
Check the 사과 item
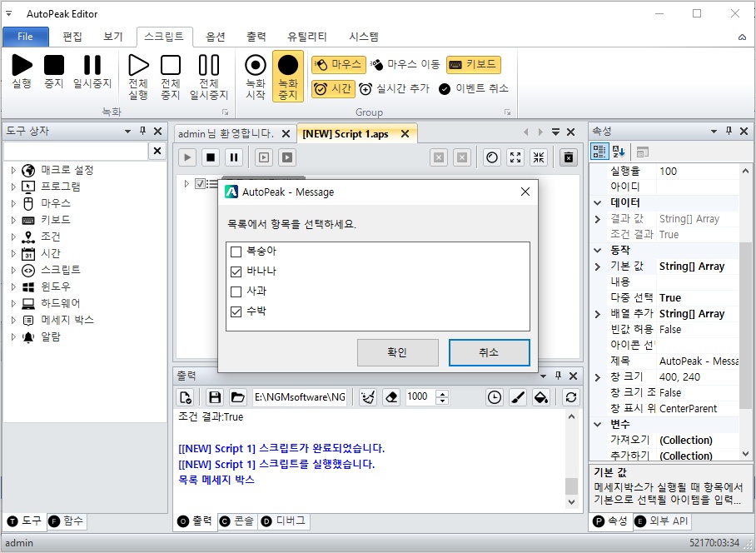236,291
